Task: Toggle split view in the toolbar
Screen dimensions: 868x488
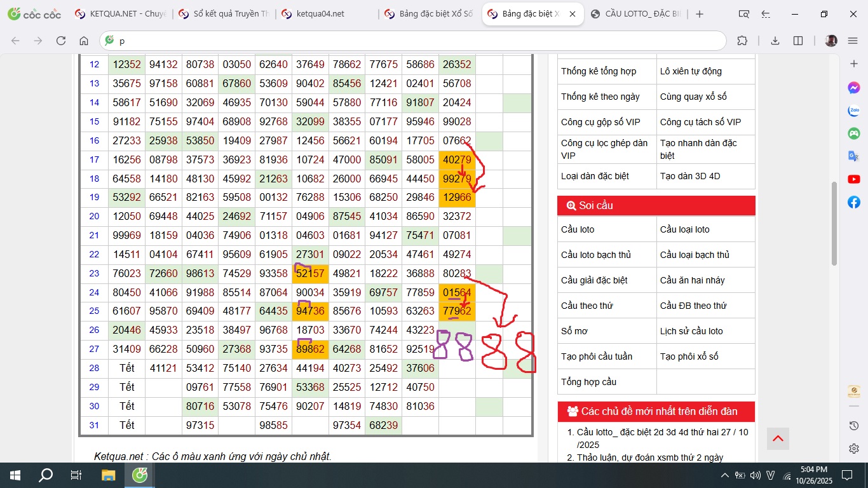Action: click(x=798, y=41)
